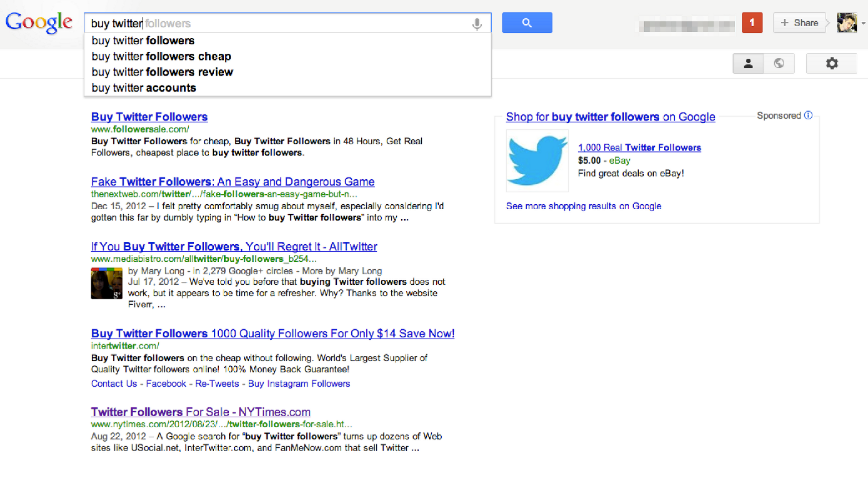This screenshot has height=481, width=868.
Task: Click the blurred account name in header
Action: pos(687,26)
